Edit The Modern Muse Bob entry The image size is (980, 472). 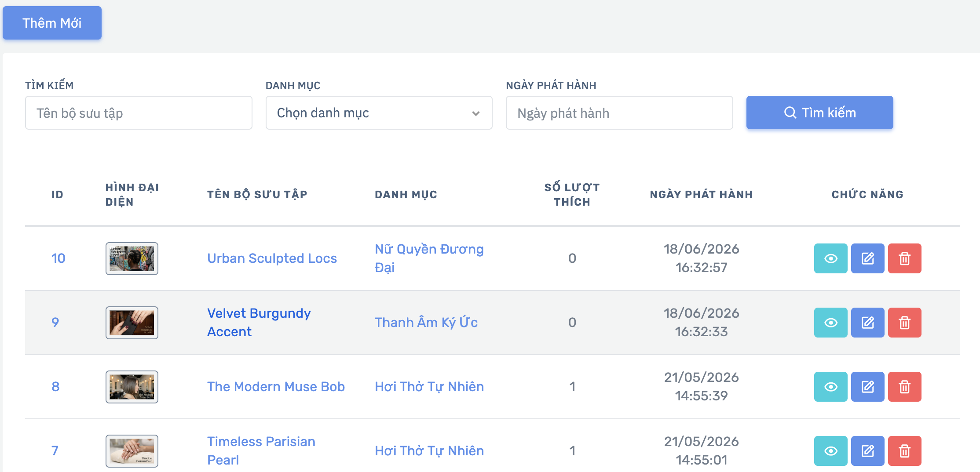[867, 387]
